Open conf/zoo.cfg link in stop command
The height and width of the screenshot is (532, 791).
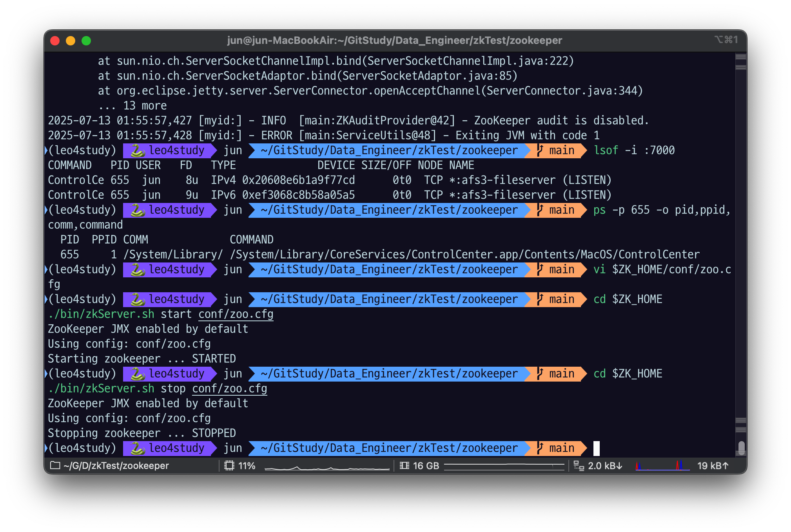229,389
